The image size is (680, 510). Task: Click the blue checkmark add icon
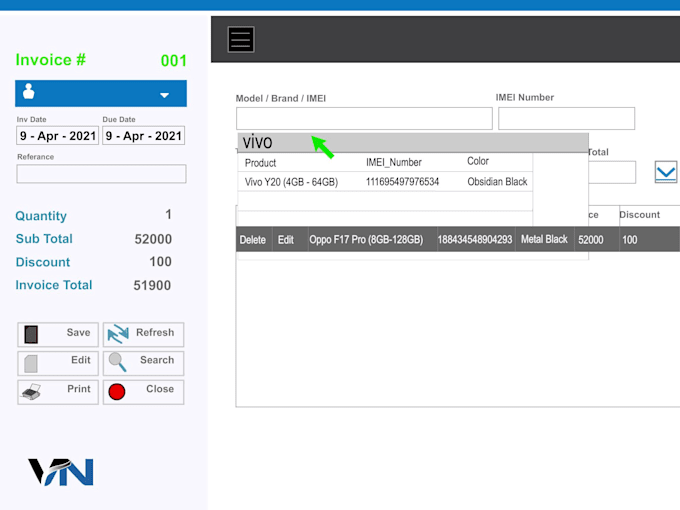(x=666, y=172)
